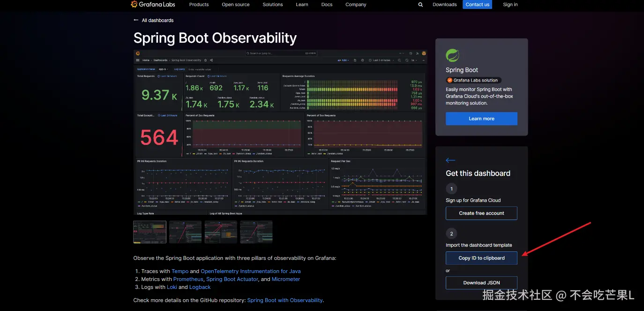Open the Spring Boot Actuator link
The height and width of the screenshot is (311, 644).
pos(232,279)
